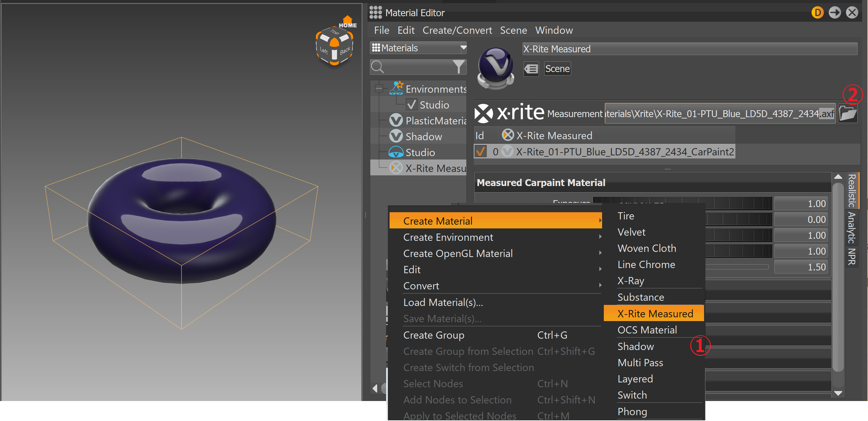This screenshot has width=868, height=421.
Task: Click the Studio environment dome icon
Action: click(x=396, y=152)
